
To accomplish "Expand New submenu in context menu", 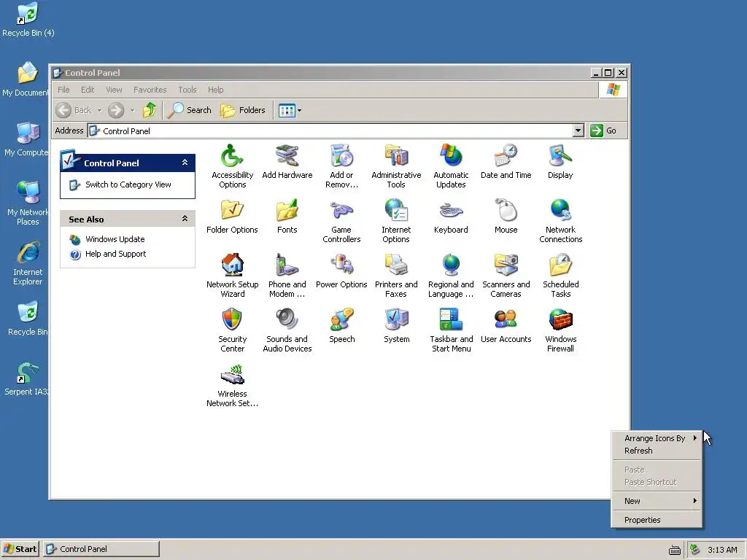I will click(x=657, y=501).
